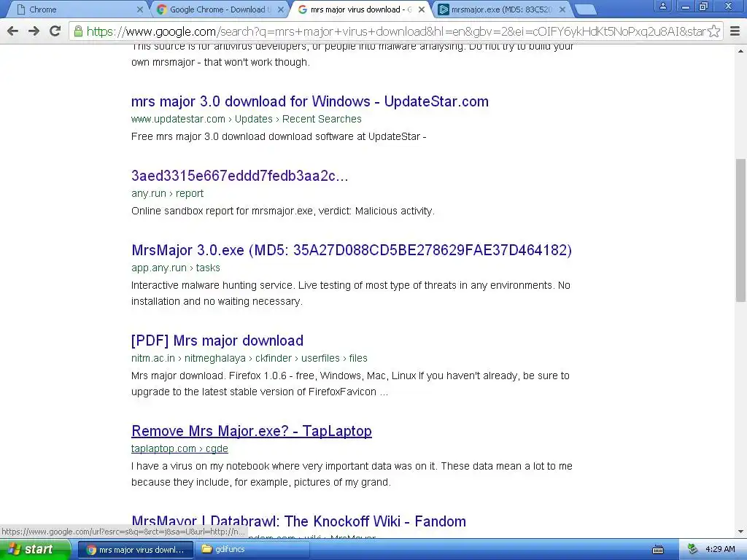Click the system tray network icon
The height and width of the screenshot is (560, 747).
(x=692, y=550)
